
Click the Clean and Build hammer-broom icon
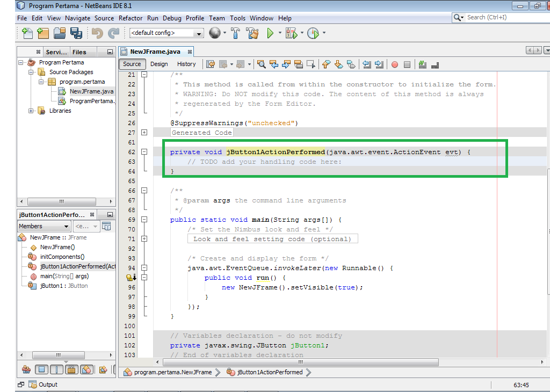(252, 33)
